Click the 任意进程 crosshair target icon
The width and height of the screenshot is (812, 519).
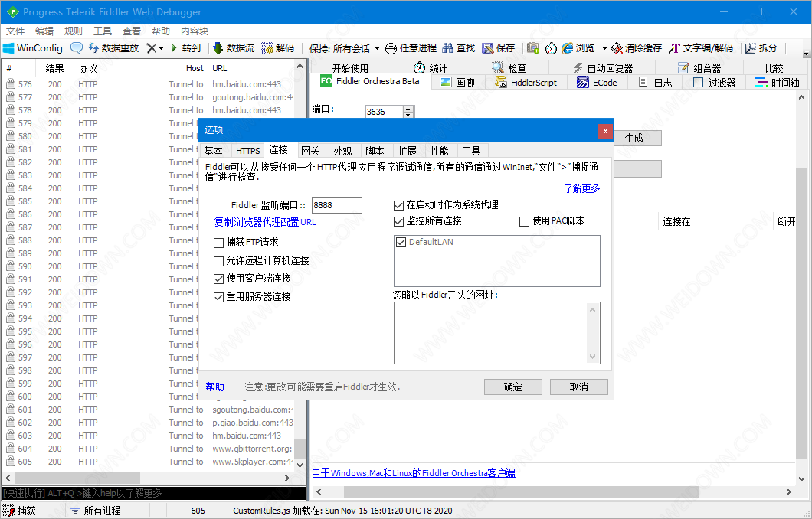tap(391, 48)
